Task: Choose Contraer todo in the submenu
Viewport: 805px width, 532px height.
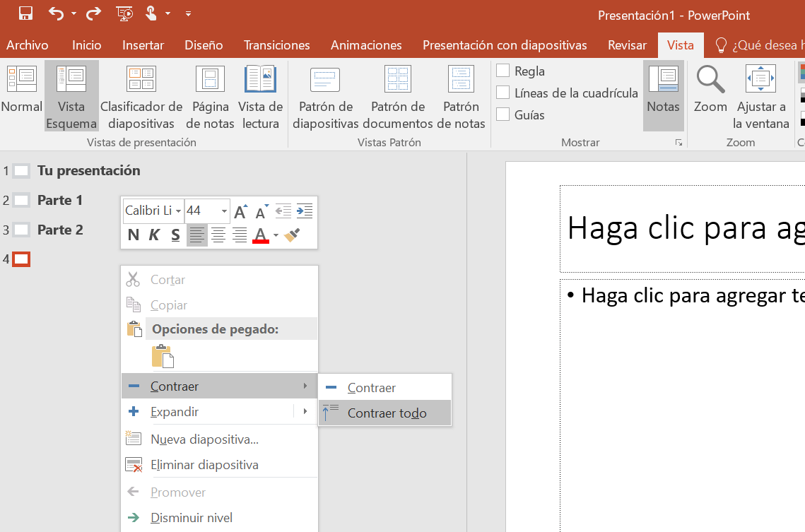Action: 384,413
